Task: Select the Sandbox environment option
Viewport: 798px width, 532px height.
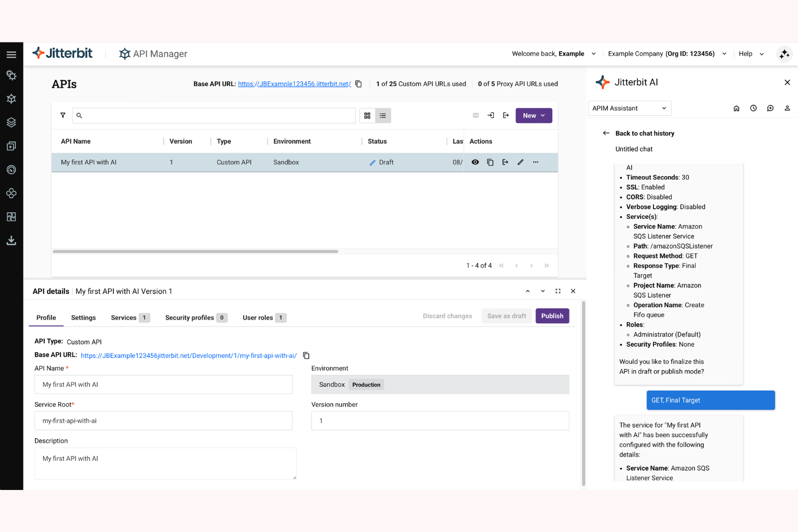Action: coord(332,385)
